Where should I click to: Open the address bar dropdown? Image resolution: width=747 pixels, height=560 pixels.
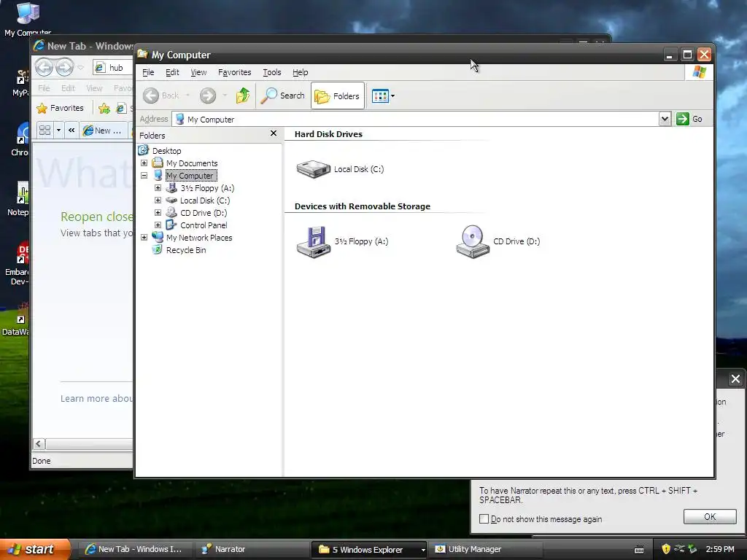point(665,119)
